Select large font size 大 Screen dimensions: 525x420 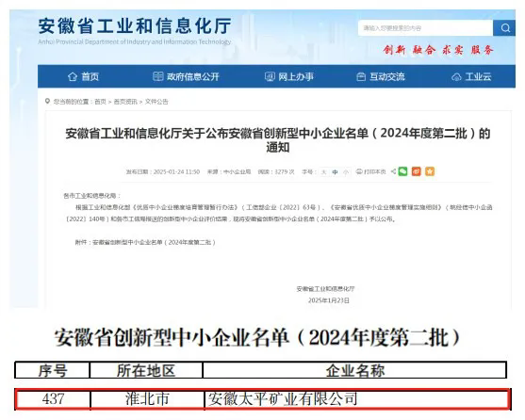click(323, 172)
